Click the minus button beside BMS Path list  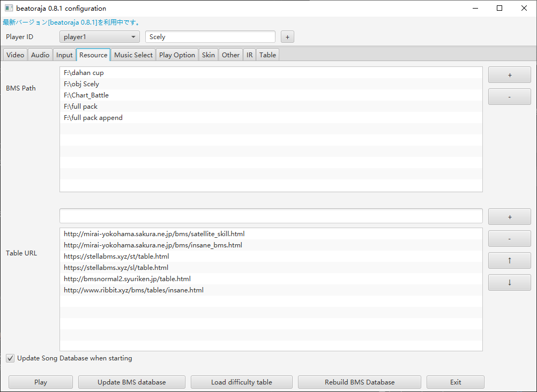point(509,97)
